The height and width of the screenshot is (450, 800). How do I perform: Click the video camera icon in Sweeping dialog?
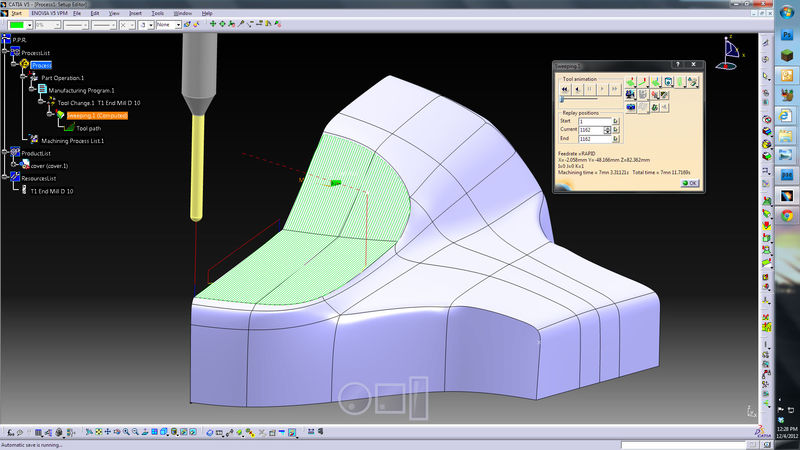[631, 94]
